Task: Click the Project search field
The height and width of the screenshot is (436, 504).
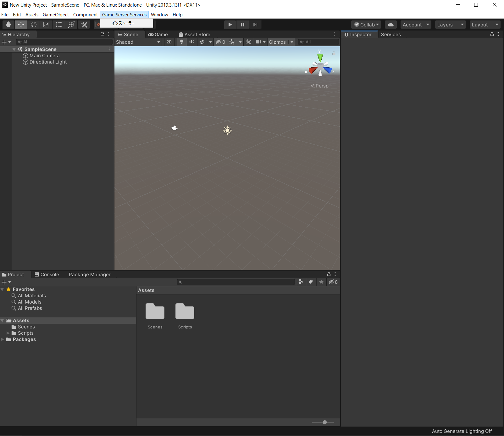Action: click(x=236, y=282)
